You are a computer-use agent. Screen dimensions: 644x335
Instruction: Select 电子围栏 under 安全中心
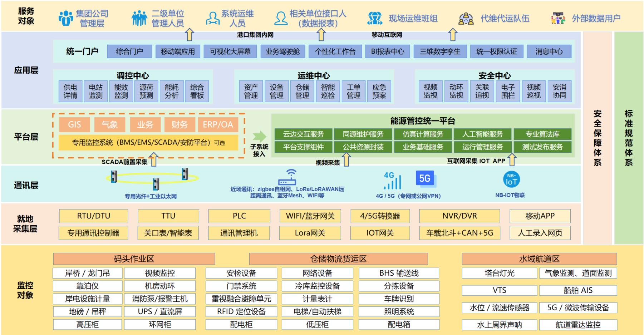click(508, 92)
